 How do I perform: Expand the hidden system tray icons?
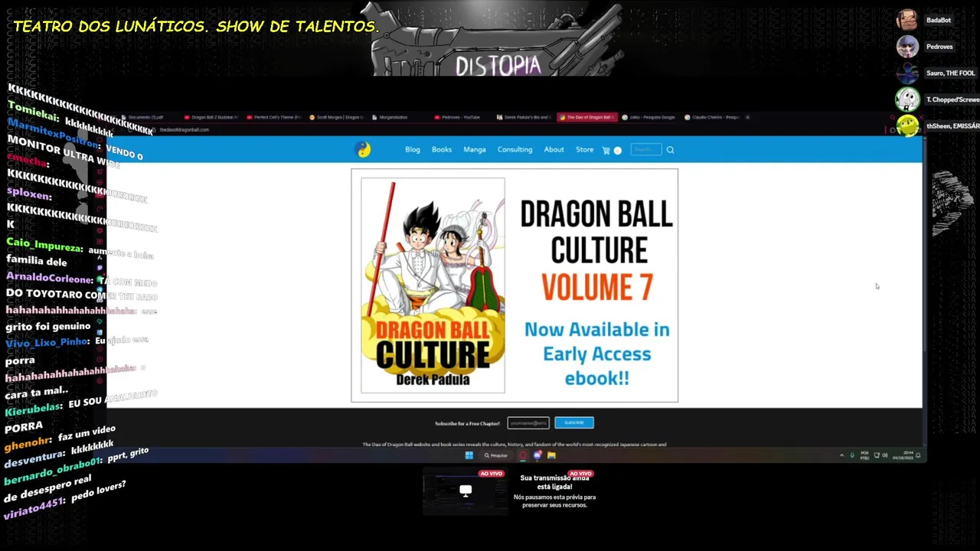tap(841, 455)
